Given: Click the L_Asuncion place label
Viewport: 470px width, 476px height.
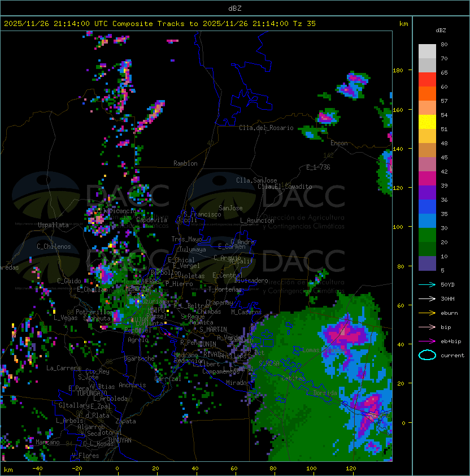Looking at the screenshot, I should (257, 220).
